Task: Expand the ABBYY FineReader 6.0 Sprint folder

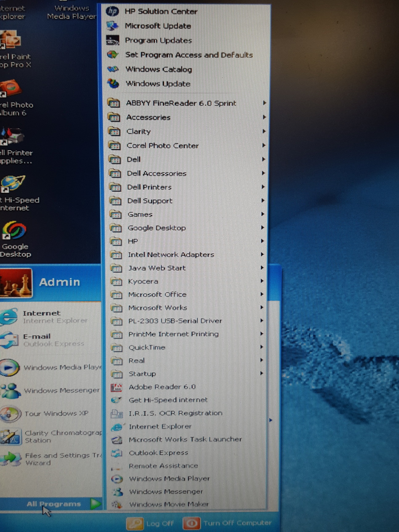Action: click(187, 103)
